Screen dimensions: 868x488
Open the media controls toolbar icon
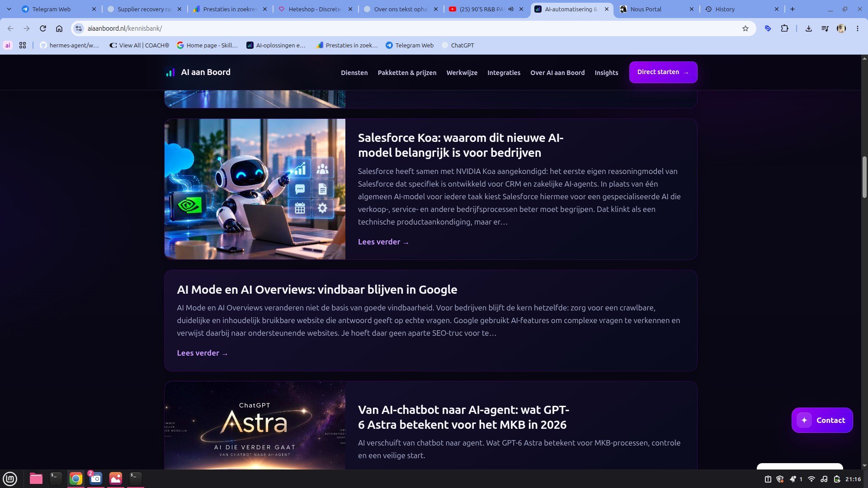coord(825,28)
